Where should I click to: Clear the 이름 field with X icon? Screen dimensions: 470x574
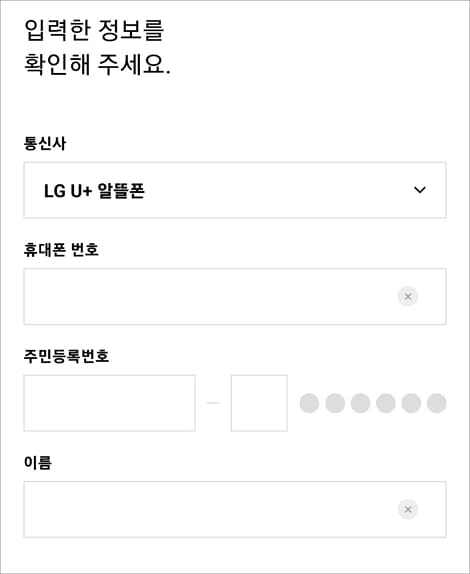pos(407,509)
